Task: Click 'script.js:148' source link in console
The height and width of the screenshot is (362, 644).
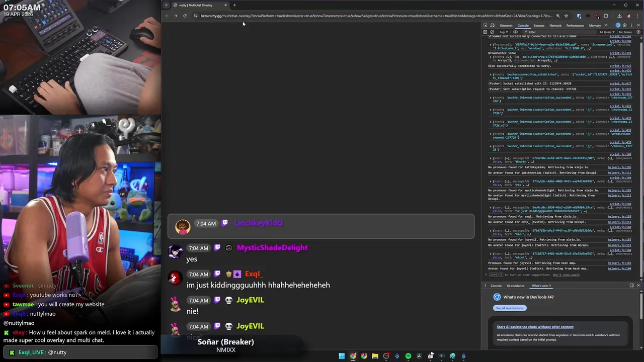Action: point(620,41)
